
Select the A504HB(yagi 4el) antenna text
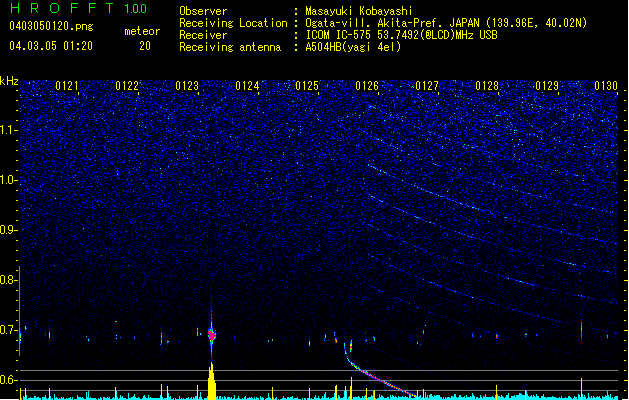(x=353, y=47)
